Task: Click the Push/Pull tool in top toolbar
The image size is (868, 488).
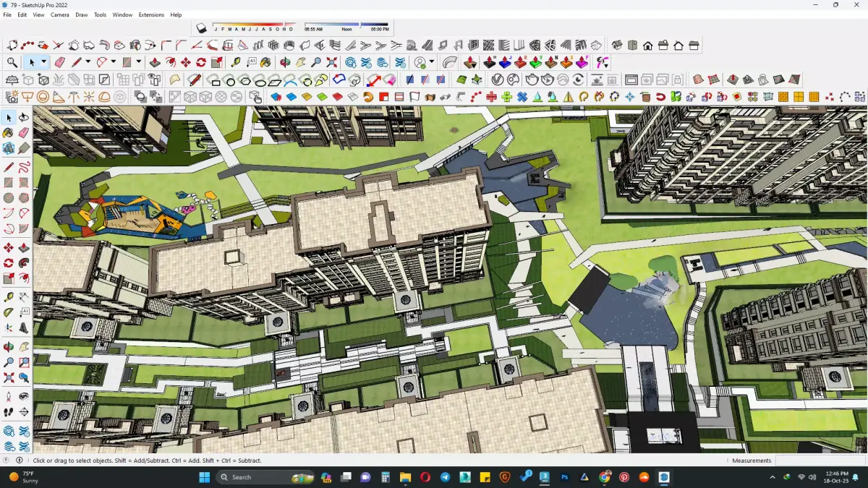Action: point(154,63)
